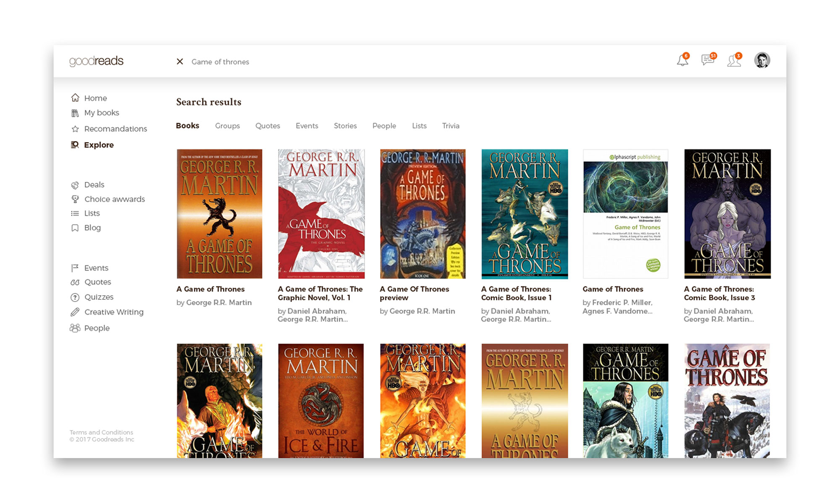Image resolution: width=840 pixels, height=504 pixels.
Task: Click the Quizzes question mark icon
Action: tap(75, 297)
